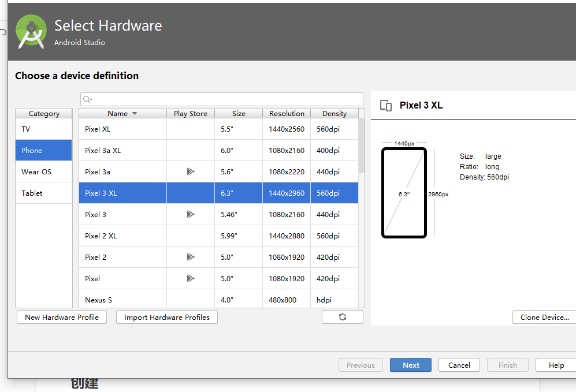Image resolution: width=576 pixels, height=392 pixels.
Task: Click the Play Store icon in Pixel 3a row
Action: tap(190, 171)
